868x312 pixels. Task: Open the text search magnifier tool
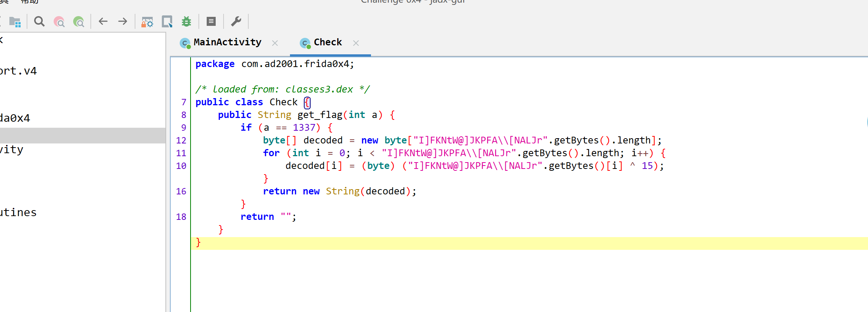[x=39, y=22]
